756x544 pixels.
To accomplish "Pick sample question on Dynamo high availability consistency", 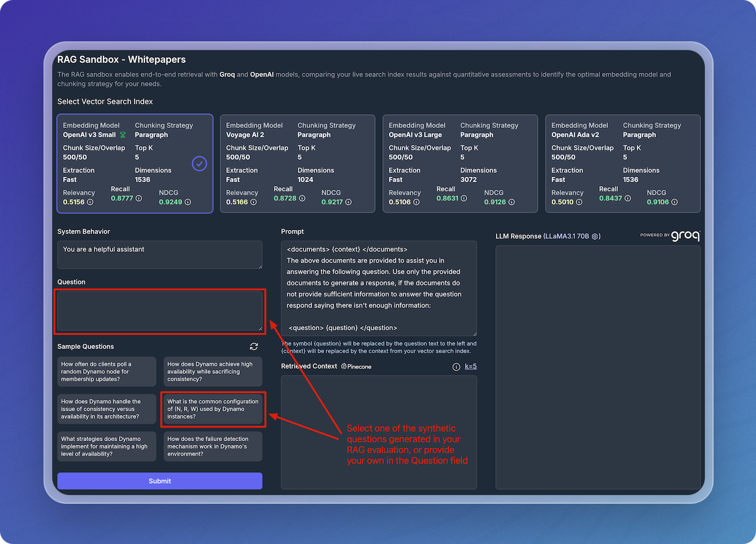I will pyautogui.click(x=213, y=372).
